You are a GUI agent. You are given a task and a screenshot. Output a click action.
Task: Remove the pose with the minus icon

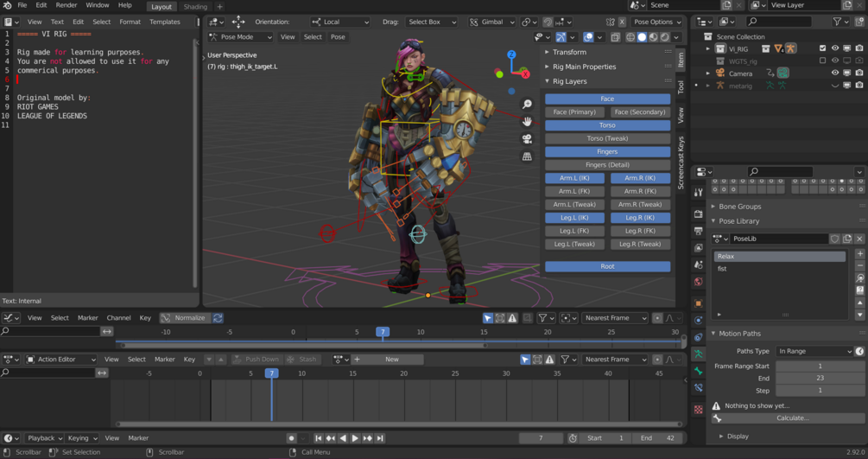point(859,265)
